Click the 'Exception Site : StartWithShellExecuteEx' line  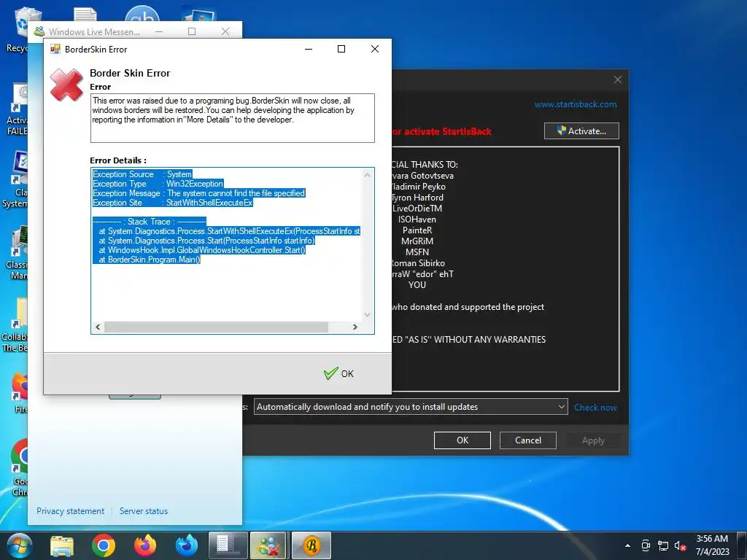click(x=172, y=203)
